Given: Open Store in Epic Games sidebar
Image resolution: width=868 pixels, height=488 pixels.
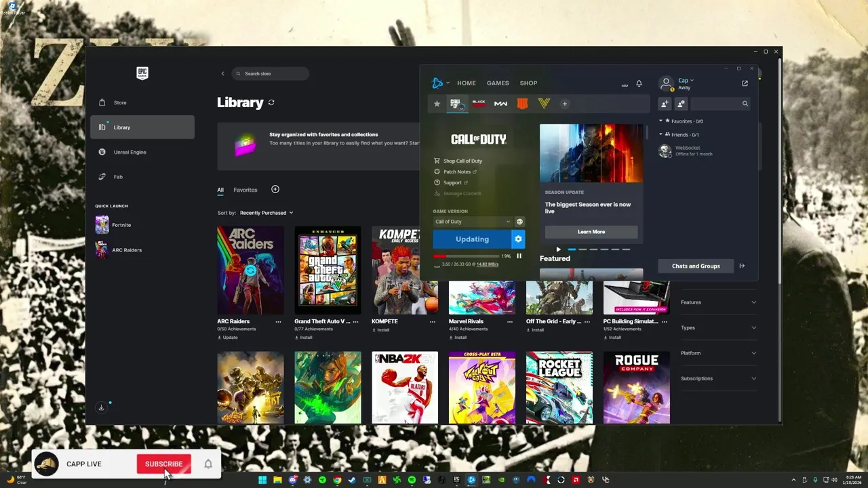Looking at the screenshot, I should pyautogui.click(x=142, y=102).
